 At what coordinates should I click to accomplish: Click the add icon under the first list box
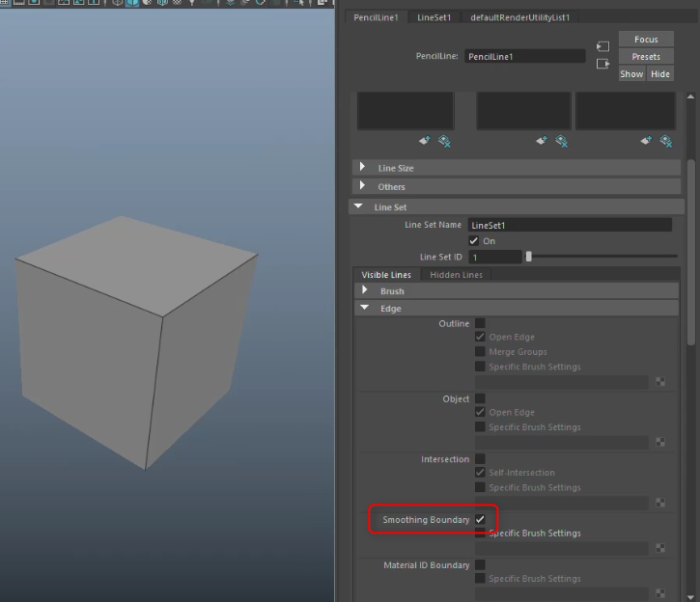424,141
